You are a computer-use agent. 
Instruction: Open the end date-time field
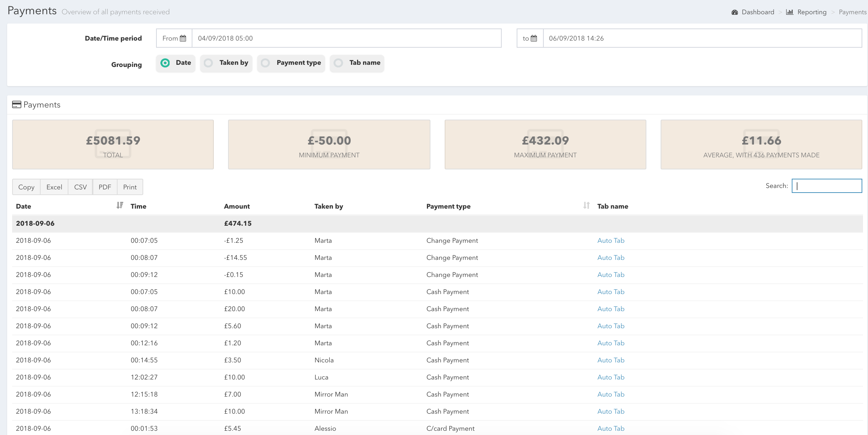pos(702,38)
